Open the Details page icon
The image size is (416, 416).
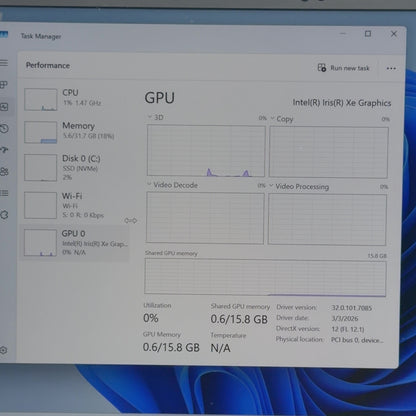pyautogui.click(x=4, y=193)
